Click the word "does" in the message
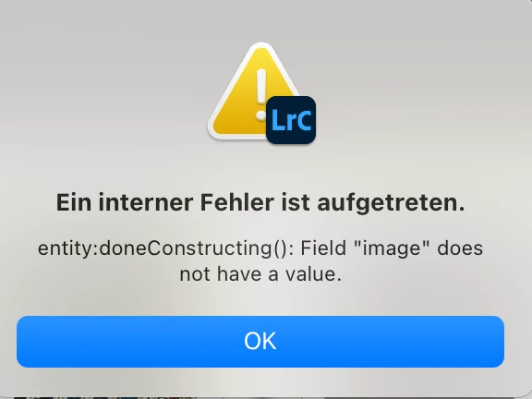This screenshot has width=532, height=399. pyautogui.click(x=460, y=248)
